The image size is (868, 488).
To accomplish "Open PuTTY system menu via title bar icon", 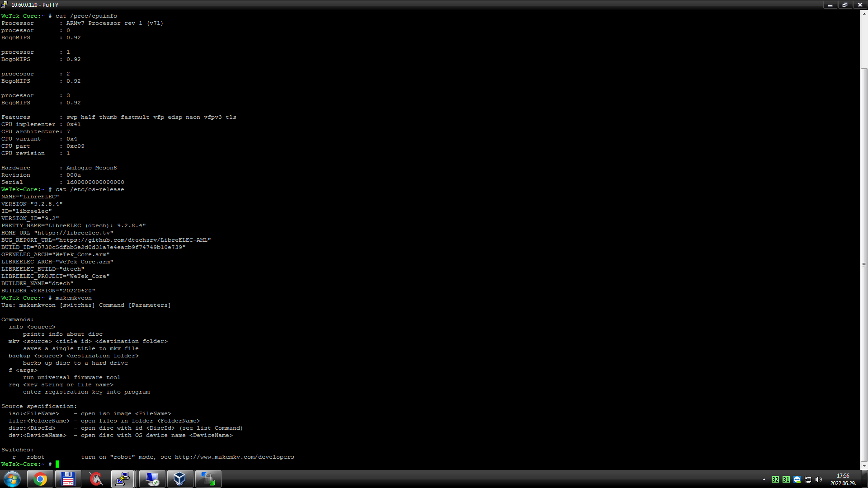I will coord(4,5).
